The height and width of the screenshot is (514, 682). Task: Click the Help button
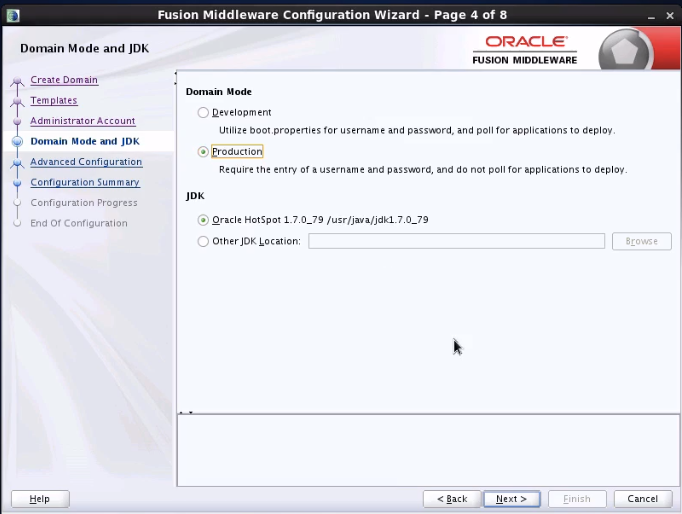pos(40,499)
